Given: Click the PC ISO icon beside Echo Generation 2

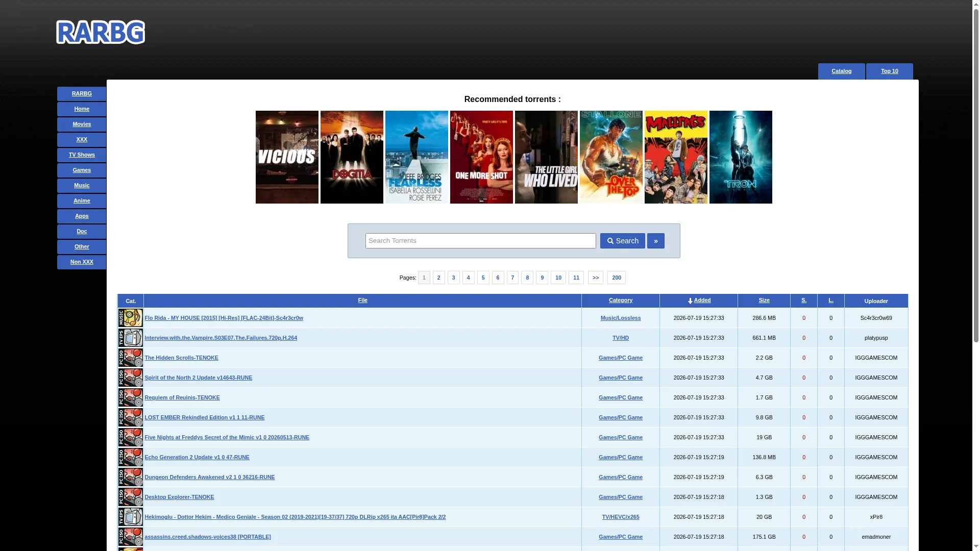Looking at the screenshot, I should click(131, 457).
